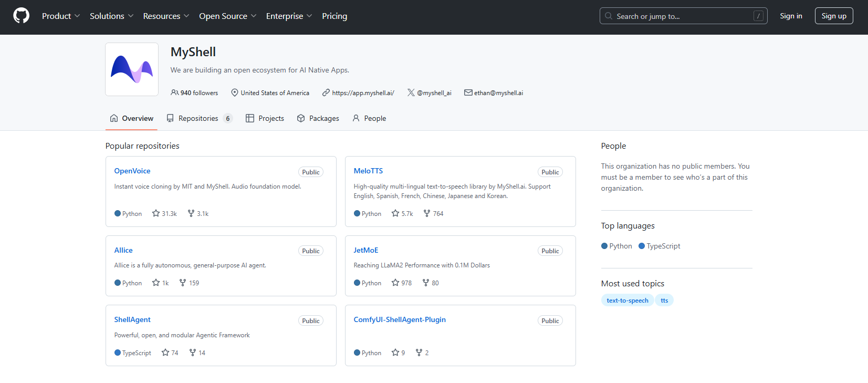
Task: Click the location pin icon
Action: pos(235,92)
